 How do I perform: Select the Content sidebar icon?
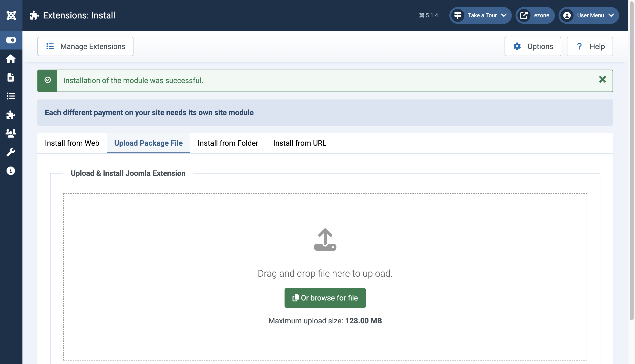click(x=11, y=78)
